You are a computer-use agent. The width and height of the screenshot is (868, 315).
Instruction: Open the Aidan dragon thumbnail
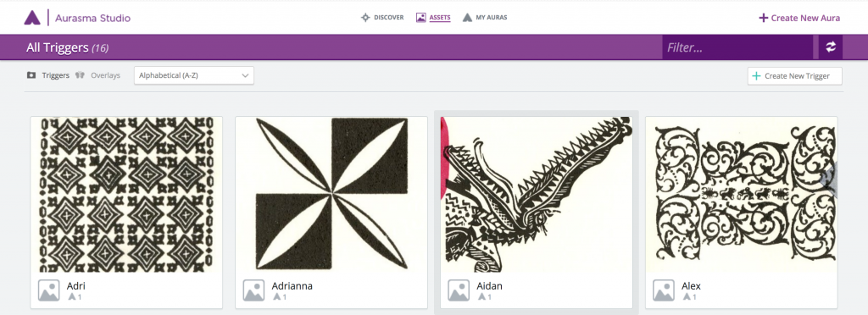[537, 195]
